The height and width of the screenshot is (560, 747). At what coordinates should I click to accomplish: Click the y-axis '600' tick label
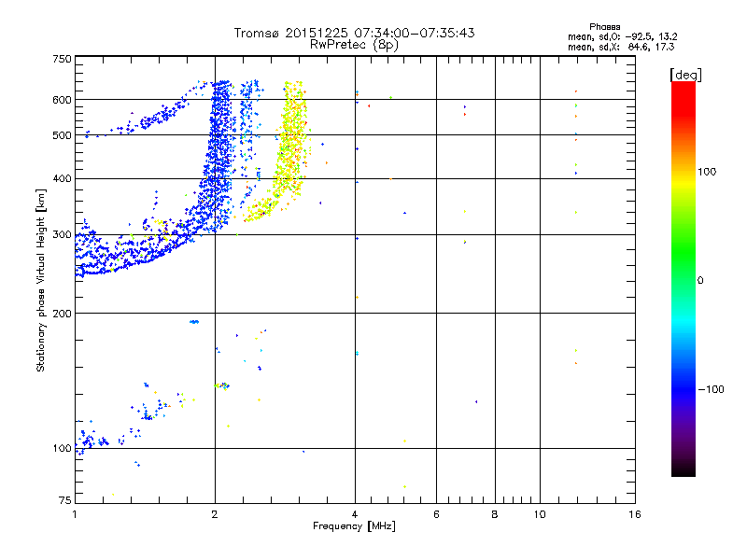tap(62, 100)
